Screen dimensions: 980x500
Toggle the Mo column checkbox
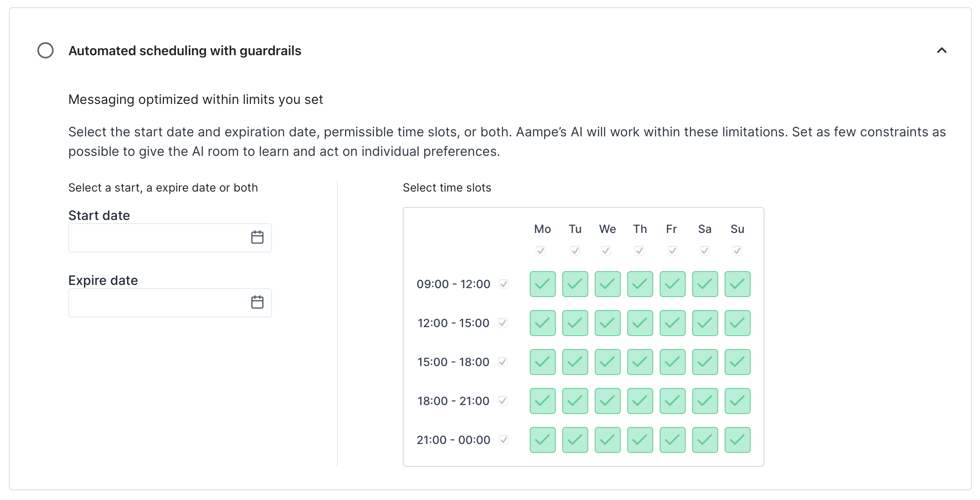[540, 251]
